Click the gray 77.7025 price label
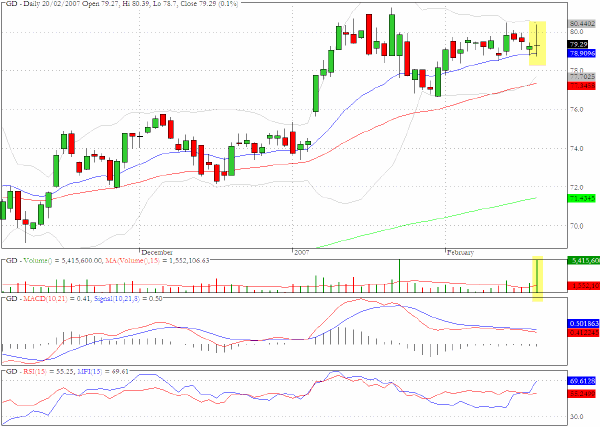Viewport: 600px width, 427px height. [582, 77]
